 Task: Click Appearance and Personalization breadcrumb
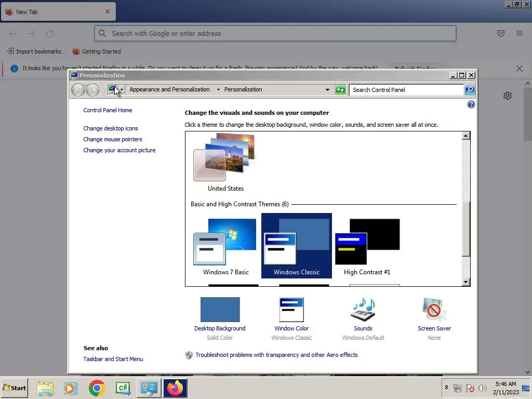170,89
